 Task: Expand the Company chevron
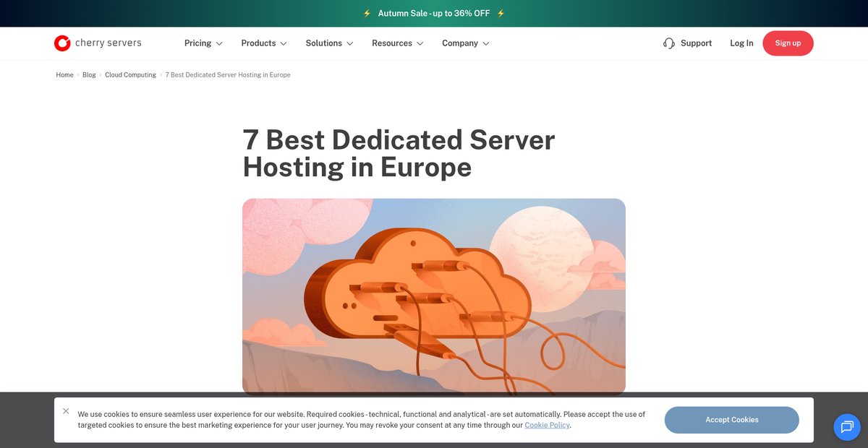point(486,43)
